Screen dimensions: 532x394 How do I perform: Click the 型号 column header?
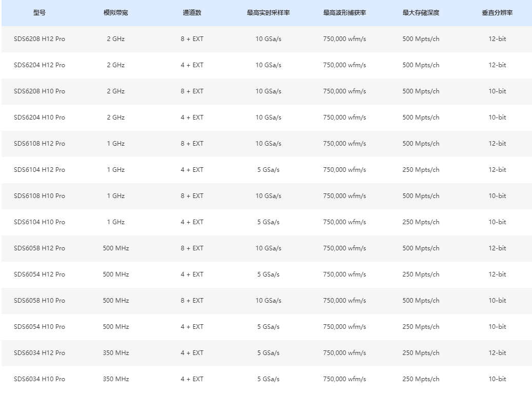pos(40,12)
